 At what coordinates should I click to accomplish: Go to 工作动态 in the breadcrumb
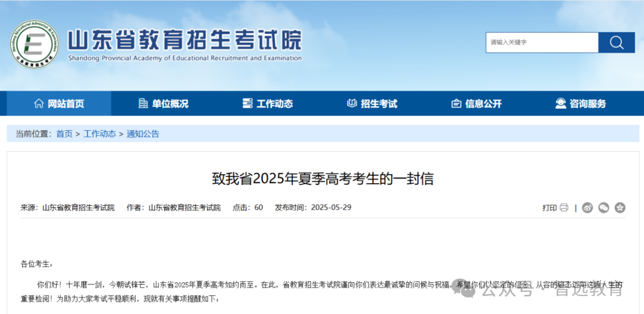pos(100,134)
